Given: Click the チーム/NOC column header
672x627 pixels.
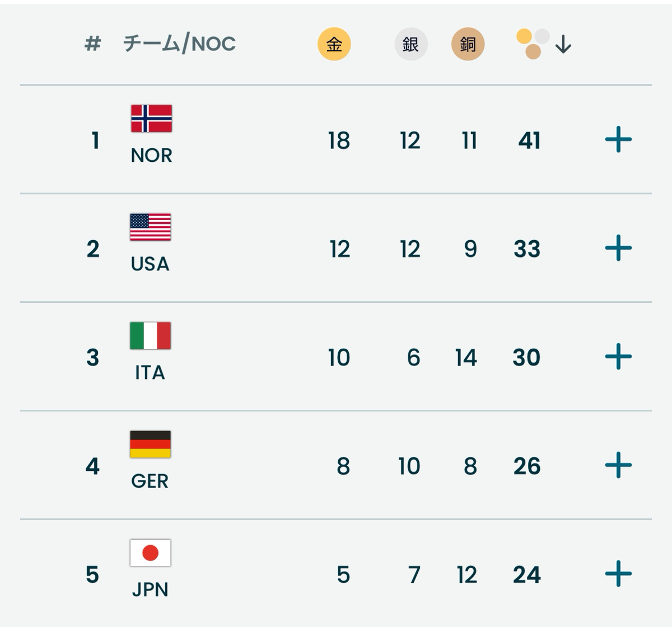Looking at the screenshot, I should [179, 44].
